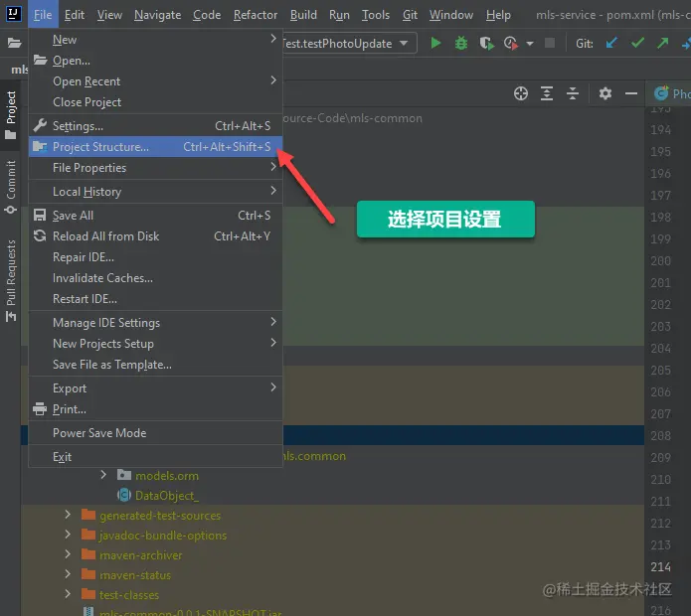691x616 pixels.
Task: Push commits with green up-right arrow
Action: click(662, 43)
